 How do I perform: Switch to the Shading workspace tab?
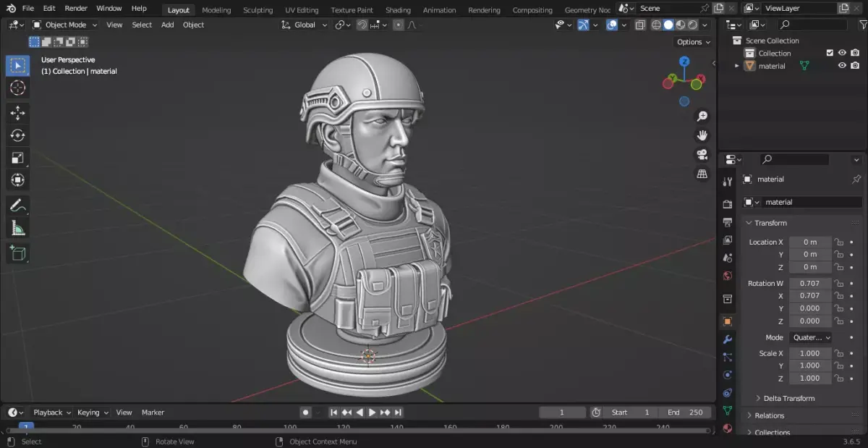click(398, 10)
